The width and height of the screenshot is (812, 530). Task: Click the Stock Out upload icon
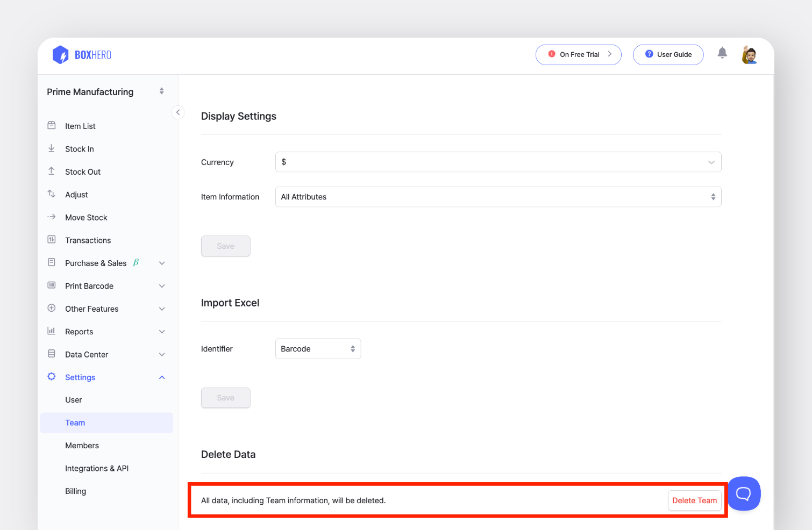coord(52,171)
